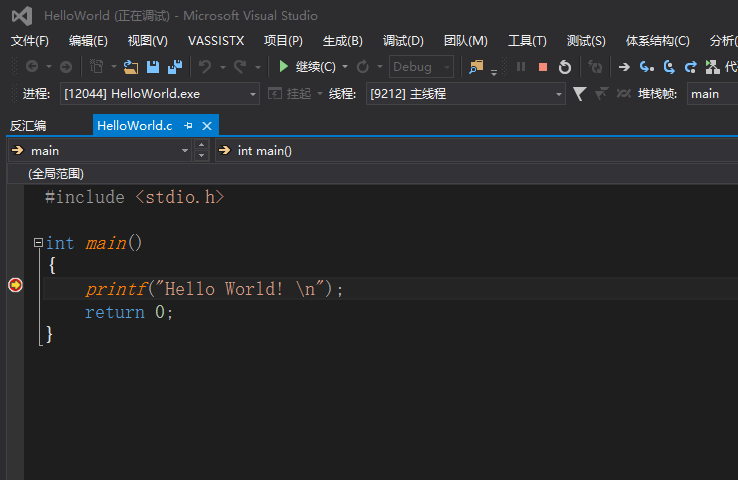Image resolution: width=738 pixels, height=480 pixels.
Task: Open the dropdown arrow beside 继续(C)
Action: pos(345,67)
